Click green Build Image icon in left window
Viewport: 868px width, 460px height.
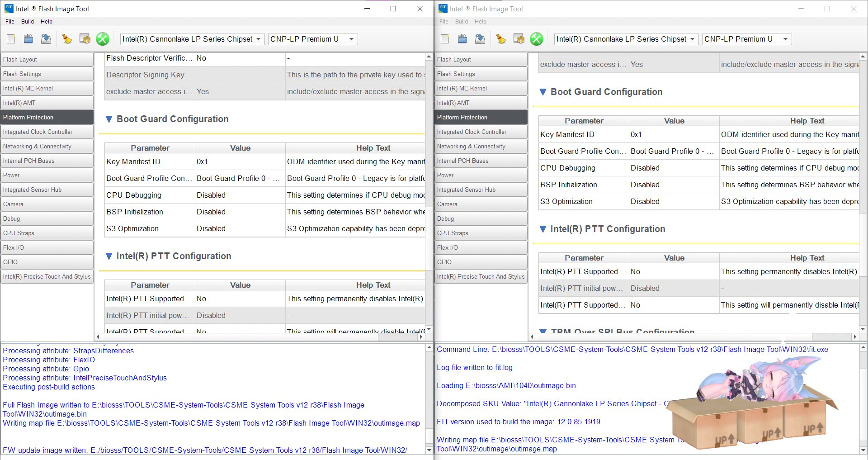pos(103,39)
